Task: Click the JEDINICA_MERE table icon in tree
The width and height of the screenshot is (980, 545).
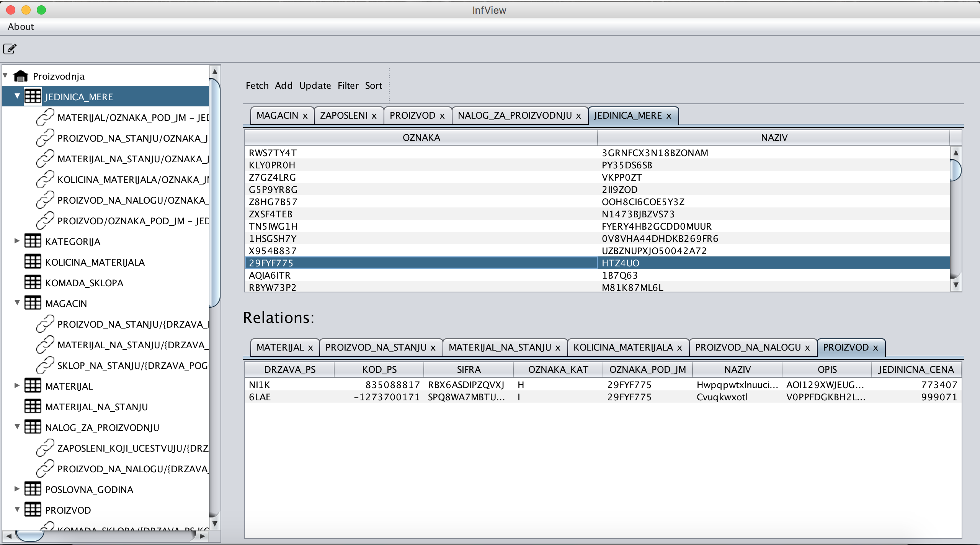Action: click(33, 96)
